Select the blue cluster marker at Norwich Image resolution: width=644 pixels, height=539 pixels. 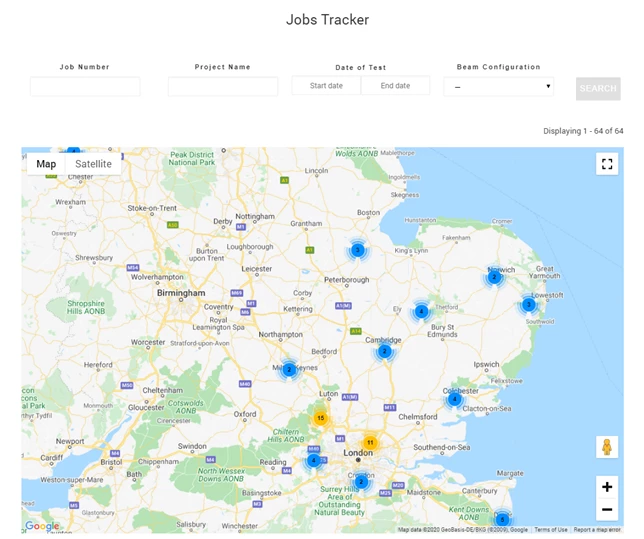click(494, 277)
